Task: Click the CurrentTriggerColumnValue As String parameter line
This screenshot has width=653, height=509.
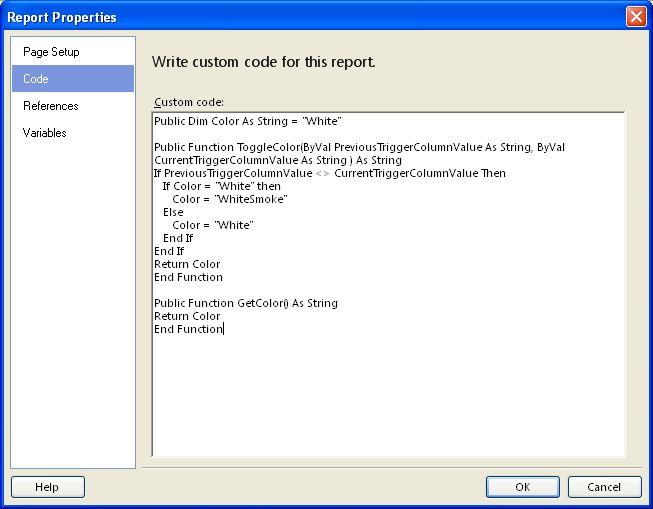Action: click(277, 160)
